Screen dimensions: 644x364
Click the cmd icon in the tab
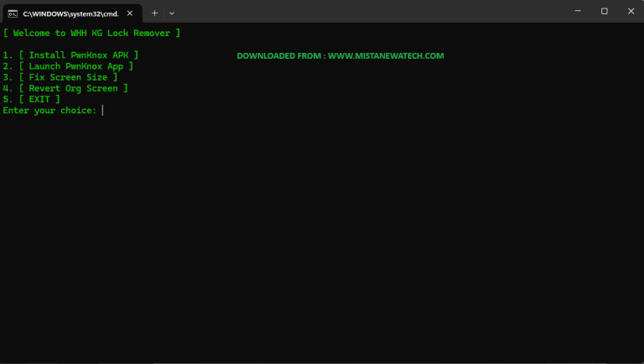(13, 13)
